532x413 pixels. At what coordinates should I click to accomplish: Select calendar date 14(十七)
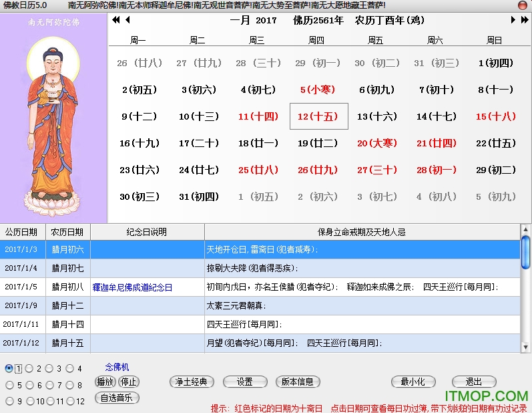[437, 116]
